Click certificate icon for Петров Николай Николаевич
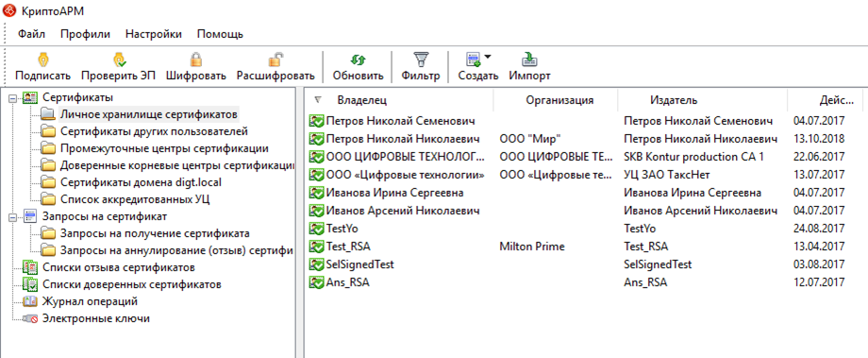868x358 pixels. 316,139
